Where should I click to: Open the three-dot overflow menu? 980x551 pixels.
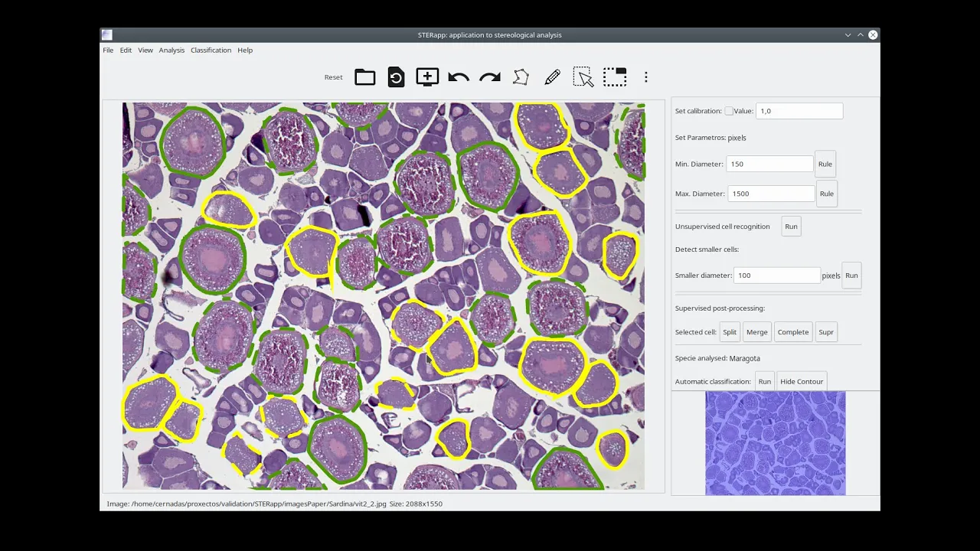[x=646, y=77]
